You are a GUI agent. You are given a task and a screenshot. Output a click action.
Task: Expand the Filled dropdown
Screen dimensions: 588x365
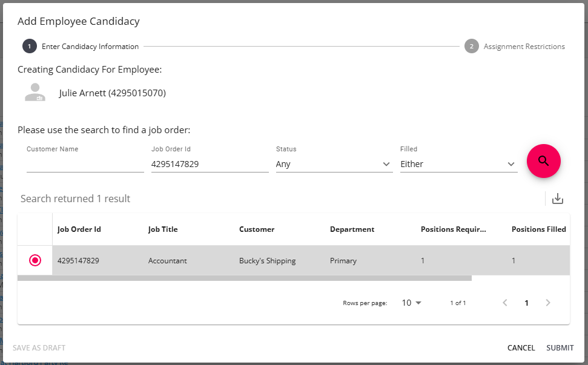458,164
